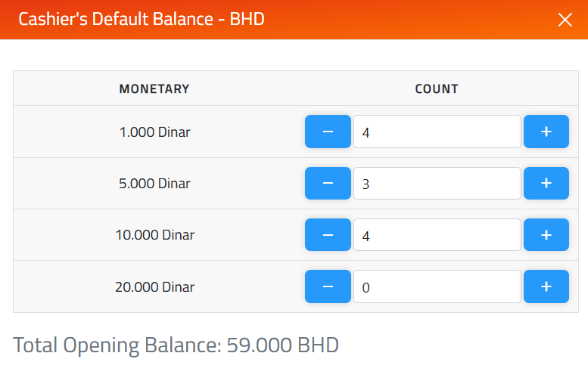This screenshot has height=387, width=588.
Task: Click the COUNT column header
Action: point(437,88)
